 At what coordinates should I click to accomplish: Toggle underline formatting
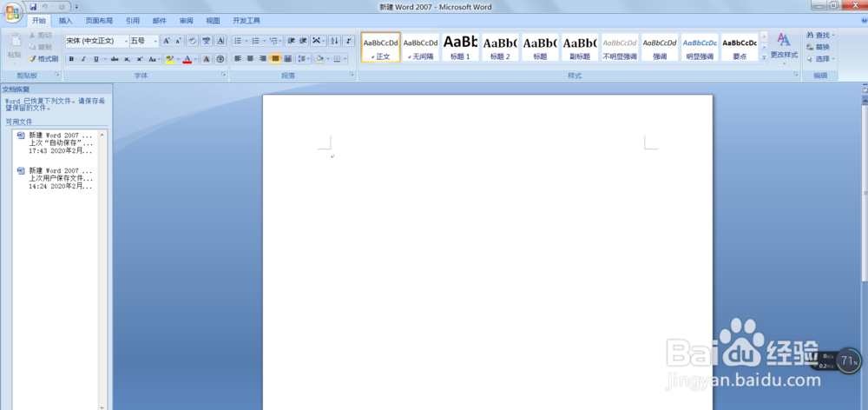(x=96, y=59)
